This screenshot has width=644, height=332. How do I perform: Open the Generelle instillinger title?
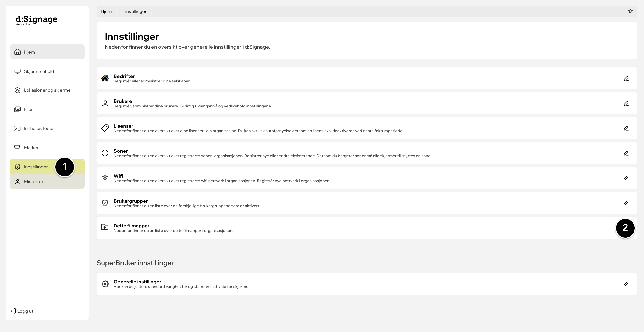click(137, 282)
